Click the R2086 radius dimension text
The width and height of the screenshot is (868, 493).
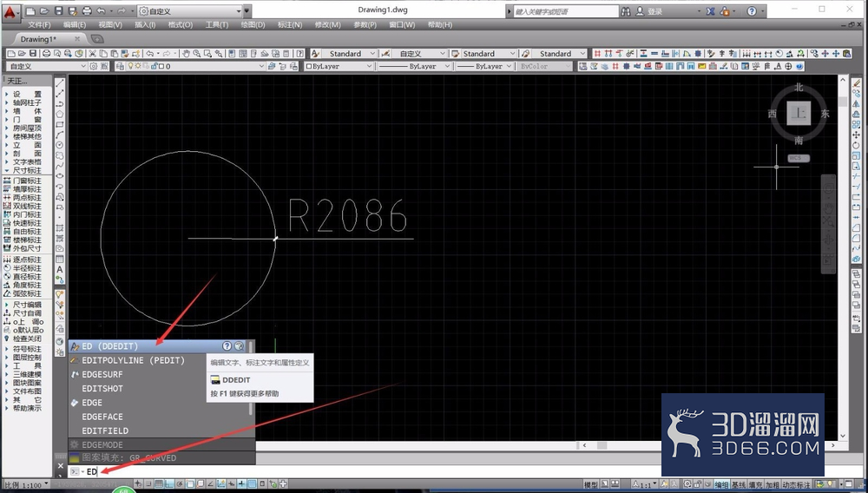click(x=348, y=216)
